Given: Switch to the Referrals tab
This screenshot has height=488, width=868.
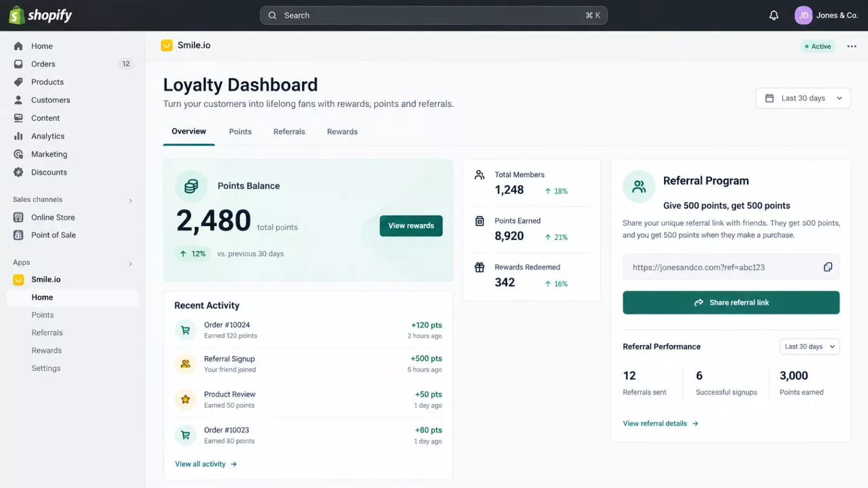Looking at the screenshot, I should 289,132.
